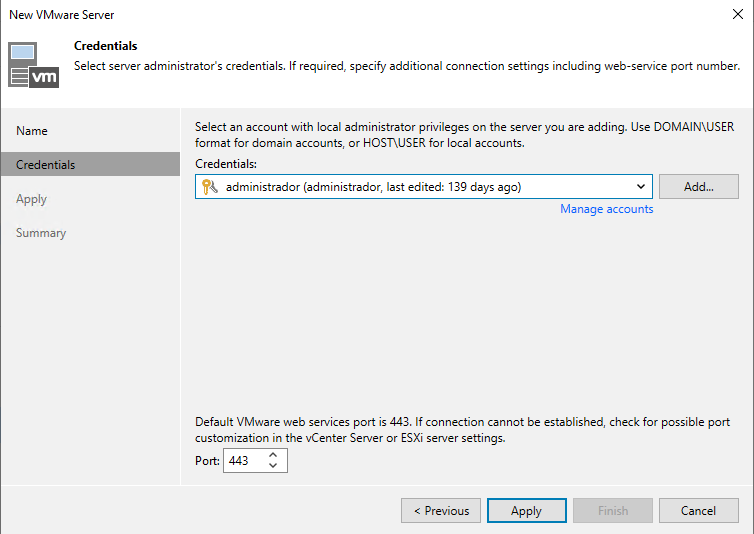The height and width of the screenshot is (534, 754).
Task: Go back with the Previous button
Action: click(441, 511)
